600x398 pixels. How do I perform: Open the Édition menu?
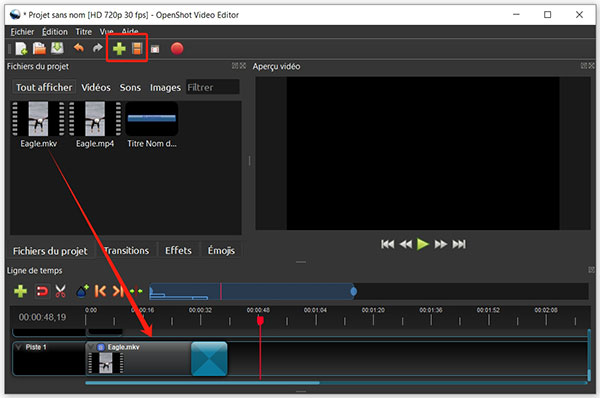54,32
